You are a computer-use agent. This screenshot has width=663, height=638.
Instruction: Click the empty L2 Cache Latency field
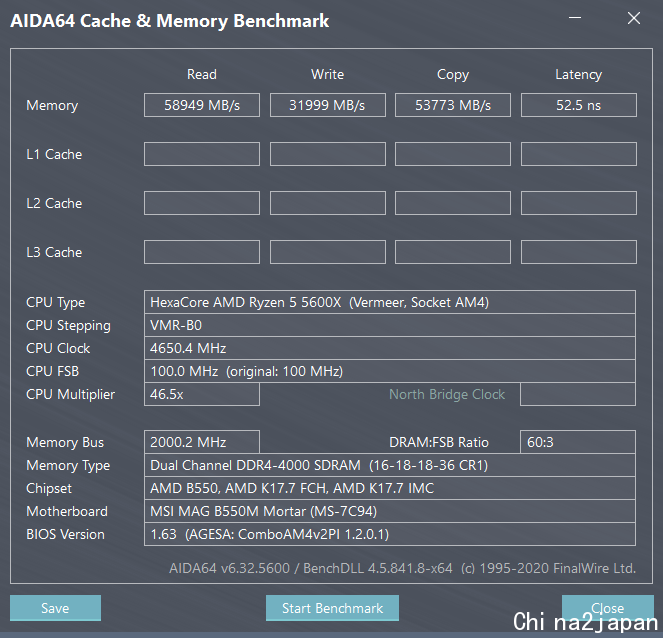(x=579, y=203)
